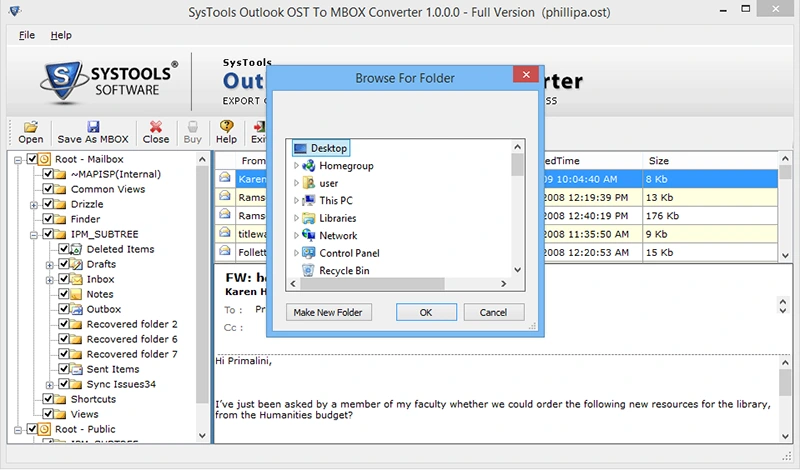Select the Homegroup icon in folder list

point(309,166)
